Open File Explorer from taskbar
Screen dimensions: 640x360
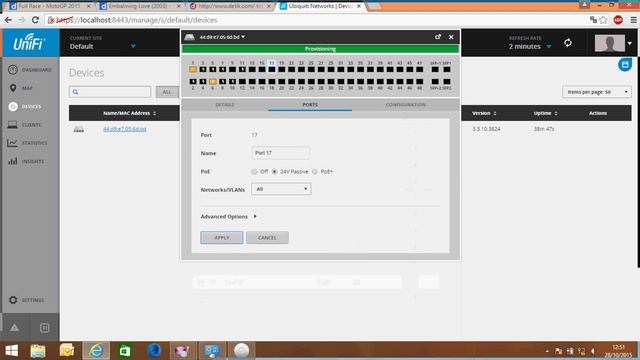click(x=38, y=351)
